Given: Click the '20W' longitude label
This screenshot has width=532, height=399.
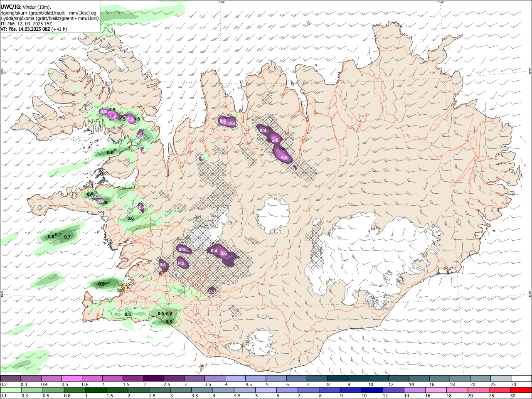Looking at the screenshot, I should point(221,2).
